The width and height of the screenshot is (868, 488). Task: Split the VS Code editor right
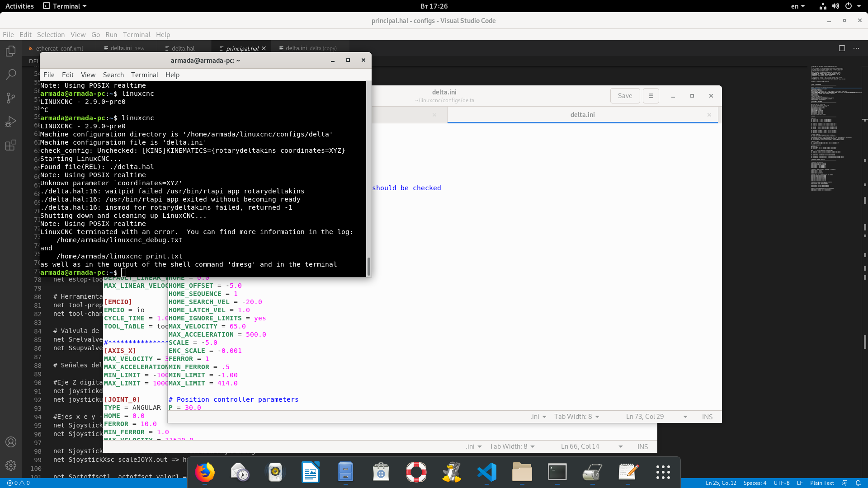click(x=842, y=48)
